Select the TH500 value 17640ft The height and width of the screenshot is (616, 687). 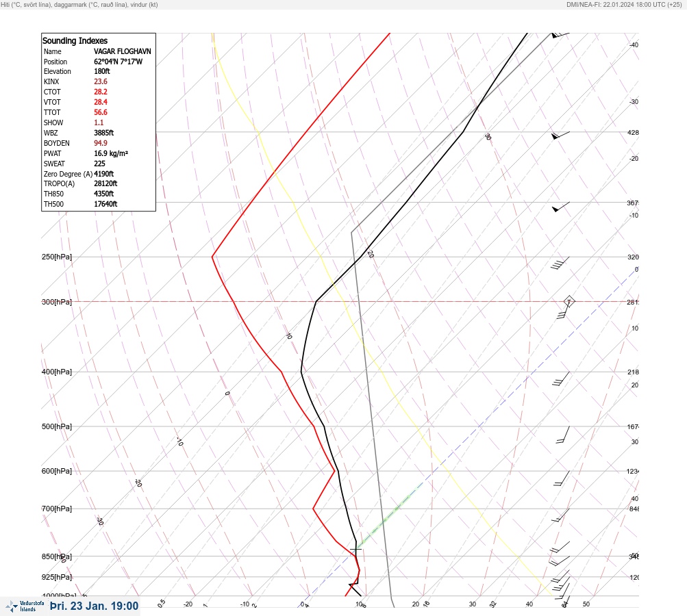click(105, 204)
